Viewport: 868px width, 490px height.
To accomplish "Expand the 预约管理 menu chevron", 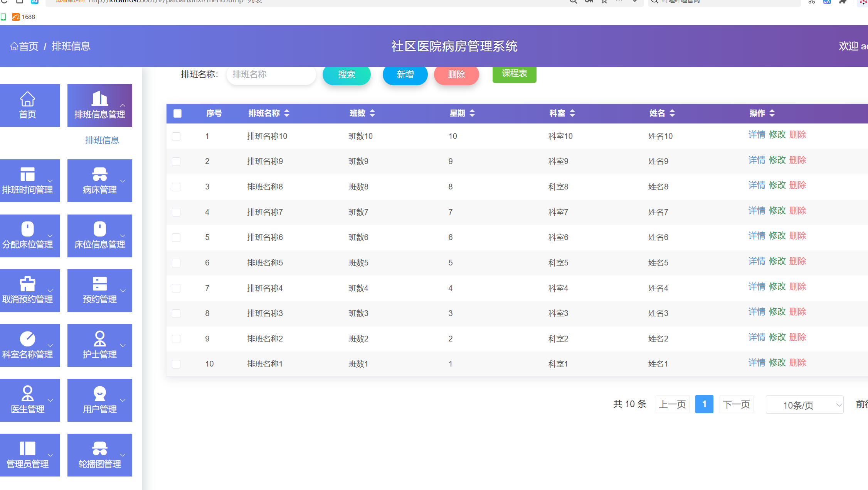I will [123, 291].
